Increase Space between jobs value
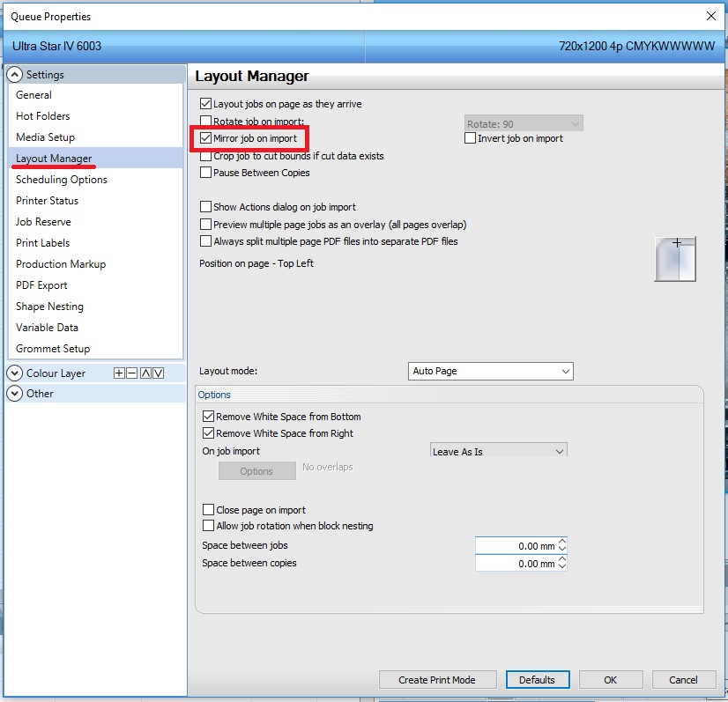This screenshot has height=702, width=728. coord(562,542)
